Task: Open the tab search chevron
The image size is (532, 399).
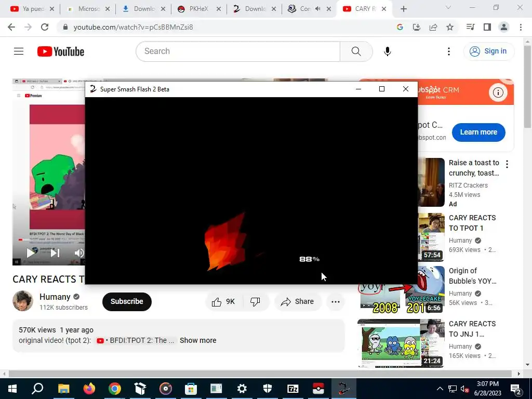Action: (448, 7)
